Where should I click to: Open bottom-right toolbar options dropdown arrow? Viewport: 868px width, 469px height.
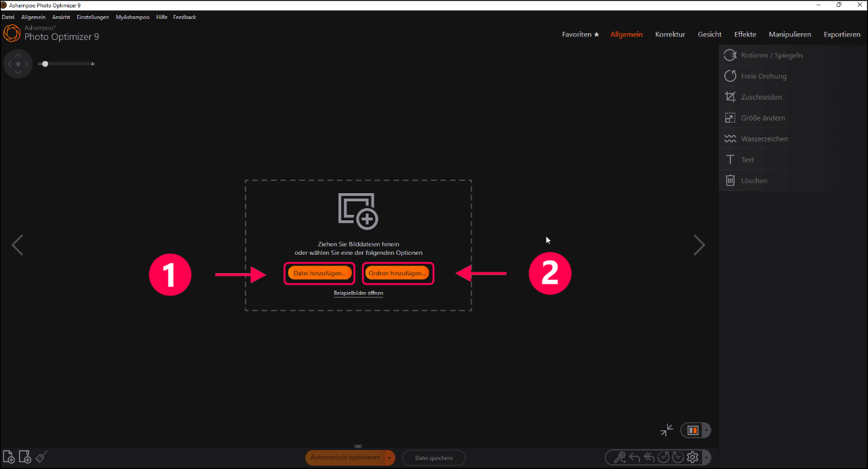(707, 457)
